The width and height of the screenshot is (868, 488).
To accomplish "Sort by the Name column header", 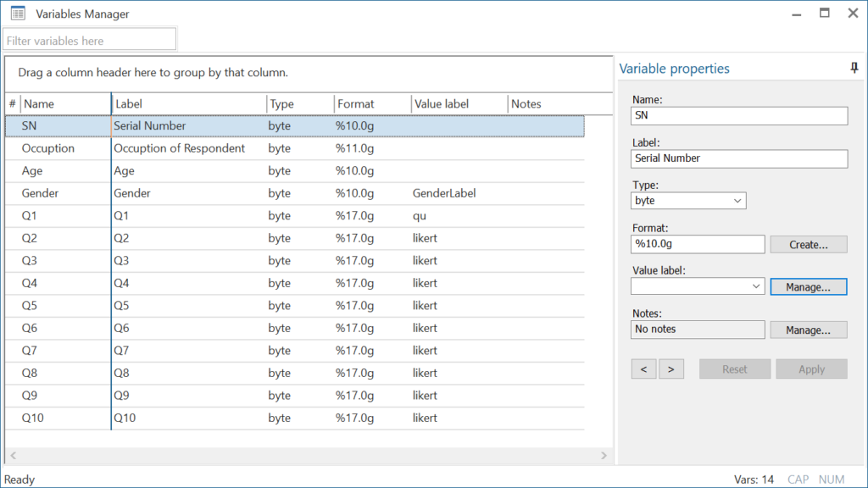I will [66, 104].
